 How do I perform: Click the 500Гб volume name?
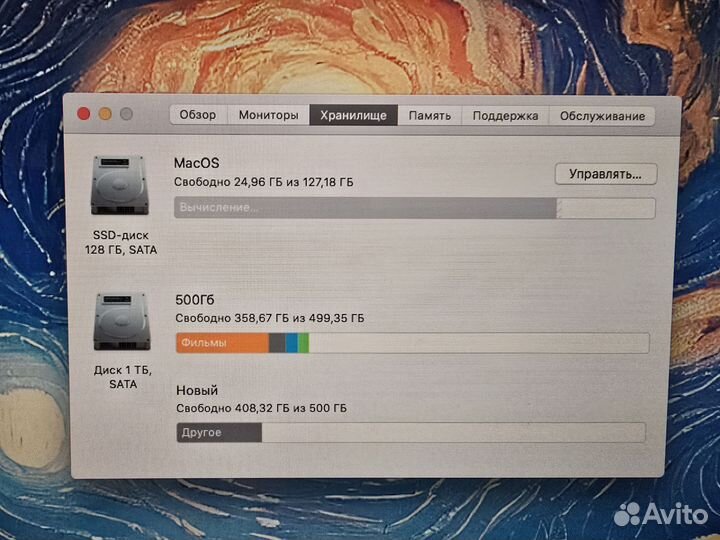tap(195, 300)
